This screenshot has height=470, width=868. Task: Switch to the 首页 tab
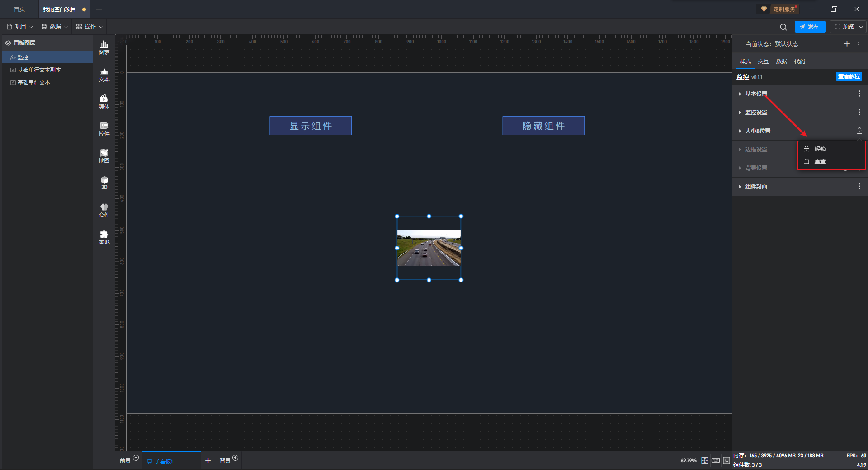click(x=19, y=9)
